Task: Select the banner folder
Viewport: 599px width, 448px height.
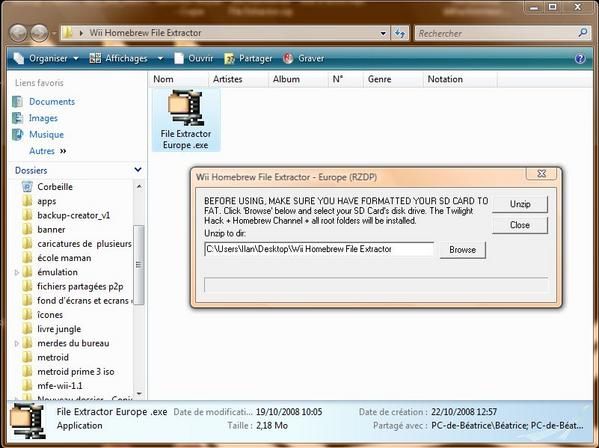Action: pyautogui.click(x=51, y=230)
